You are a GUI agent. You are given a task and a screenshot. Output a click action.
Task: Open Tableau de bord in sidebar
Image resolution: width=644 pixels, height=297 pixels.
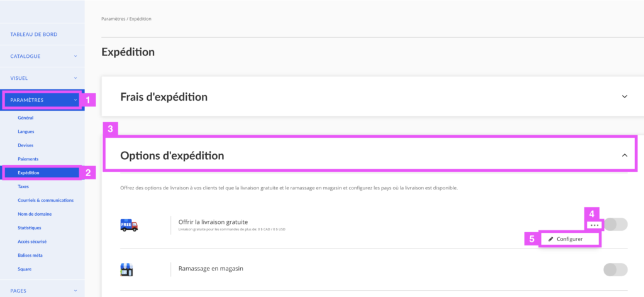[x=34, y=35]
